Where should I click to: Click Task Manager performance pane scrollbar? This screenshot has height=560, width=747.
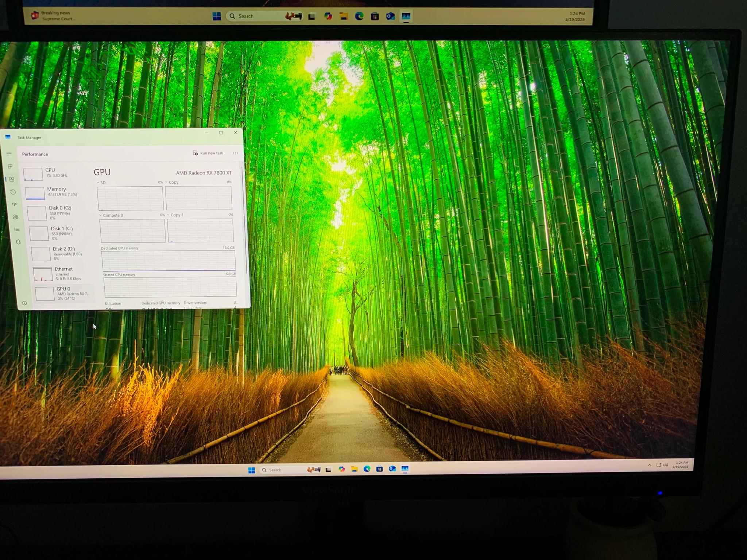pyautogui.click(x=244, y=221)
